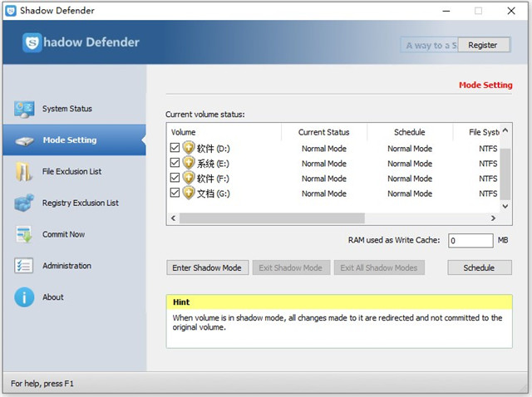The image size is (532, 397).
Task: Select the Mode Setting sidebar item
Action: point(74,140)
